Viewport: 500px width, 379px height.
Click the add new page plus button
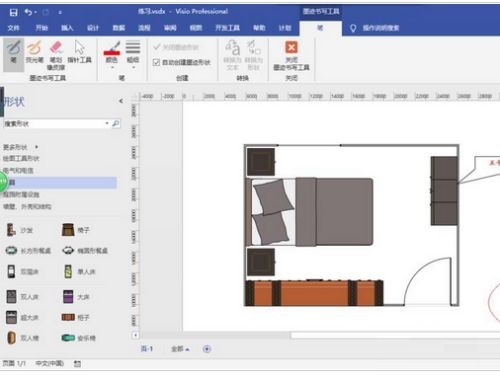[207, 349]
